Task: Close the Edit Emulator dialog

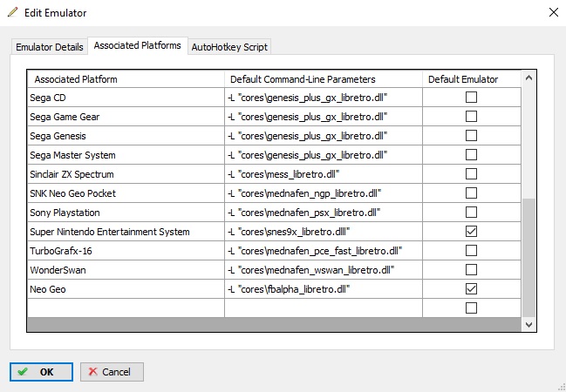Action: click(554, 12)
